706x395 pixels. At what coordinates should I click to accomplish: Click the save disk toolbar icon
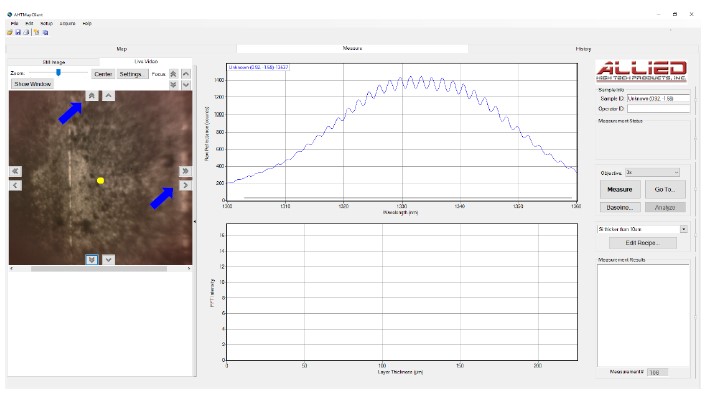click(x=18, y=32)
